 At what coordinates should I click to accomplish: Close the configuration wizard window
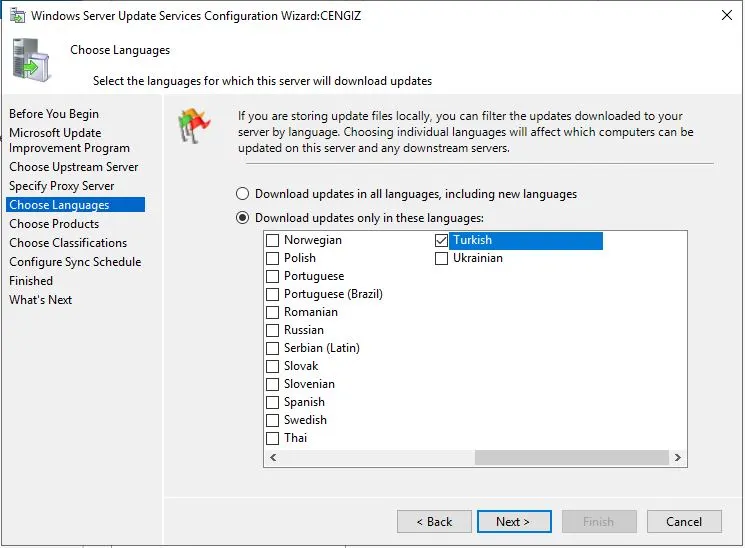click(x=724, y=15)
